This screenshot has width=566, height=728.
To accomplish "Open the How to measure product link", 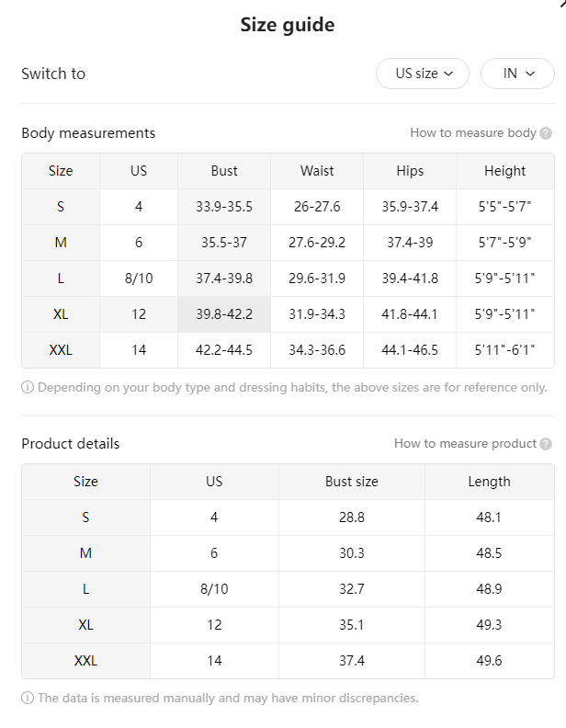I will (x=465, y=443).
